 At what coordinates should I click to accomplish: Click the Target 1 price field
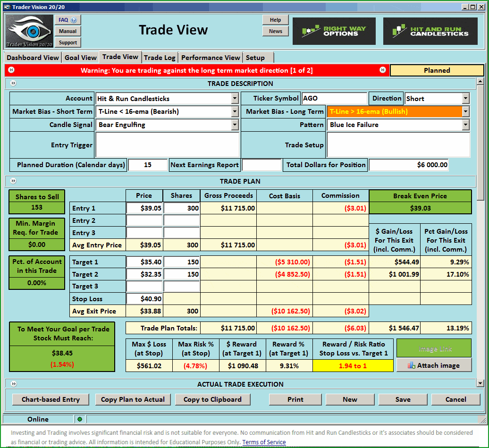pyautogui.click(x=144, y=262)
